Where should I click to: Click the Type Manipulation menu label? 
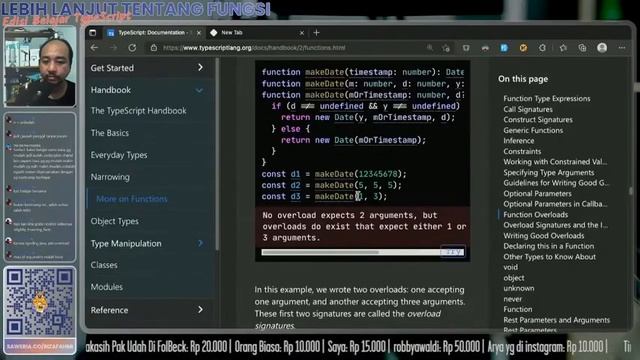pyautogui.click(x=126, y=244)
